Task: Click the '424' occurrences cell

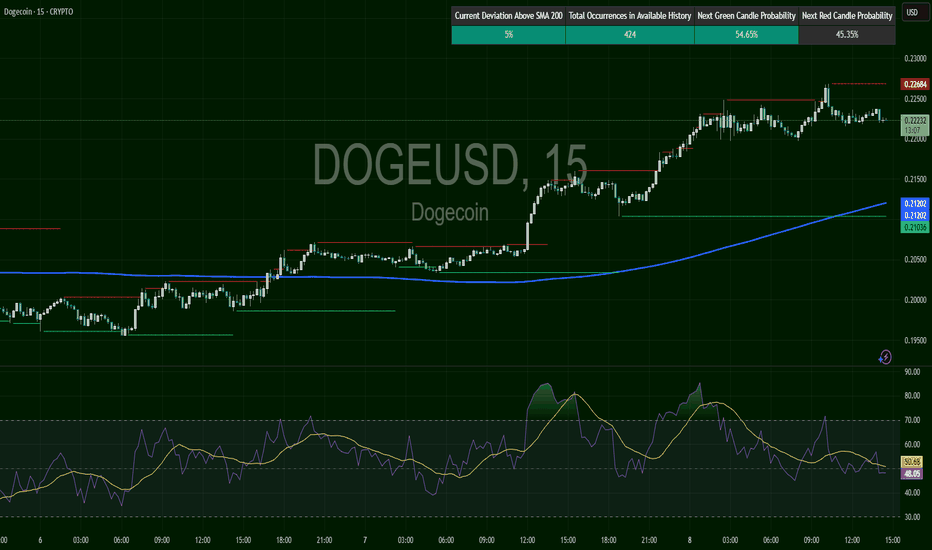Action: click(629, 34)
